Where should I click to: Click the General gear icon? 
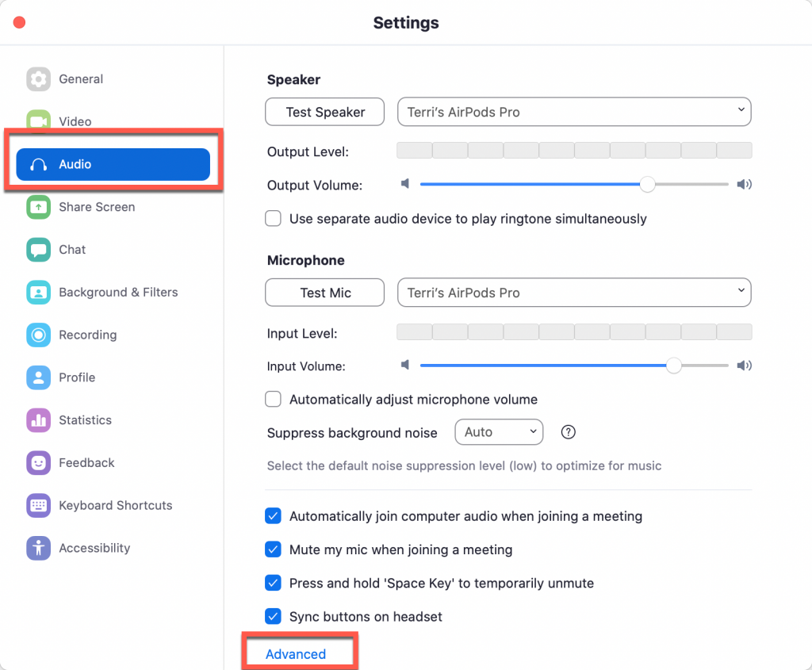[38, 79]
